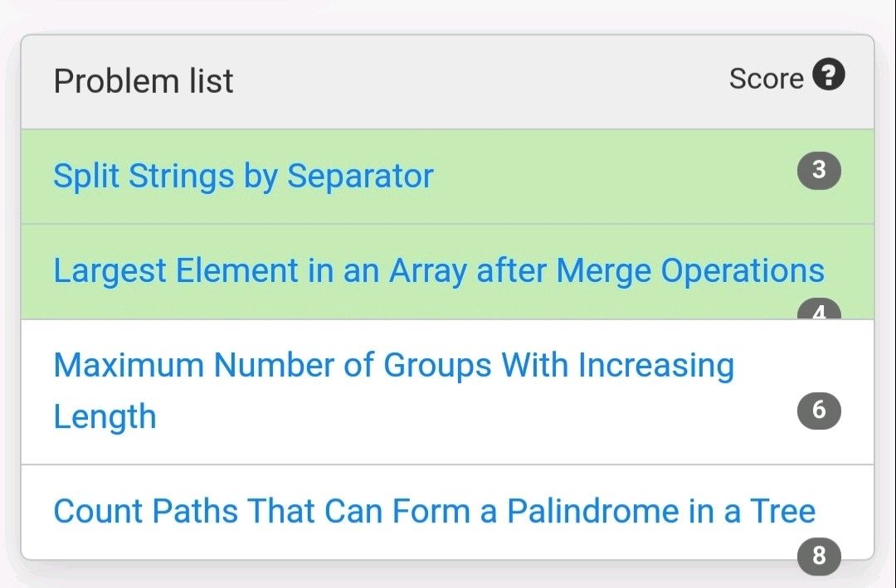Click the words Merge Operations in second problem
Screen dimensions: 896x588
(690, 271)
